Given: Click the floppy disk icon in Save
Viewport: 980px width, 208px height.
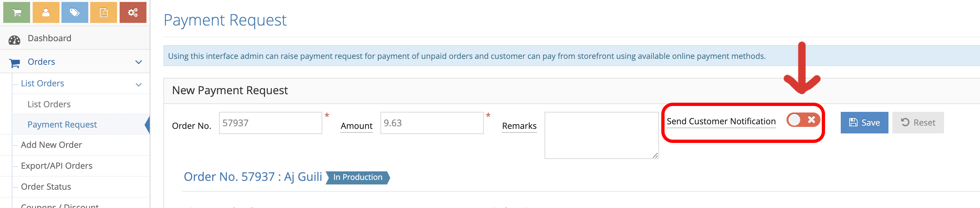Looking at the screenshot, I should [853, 122].
